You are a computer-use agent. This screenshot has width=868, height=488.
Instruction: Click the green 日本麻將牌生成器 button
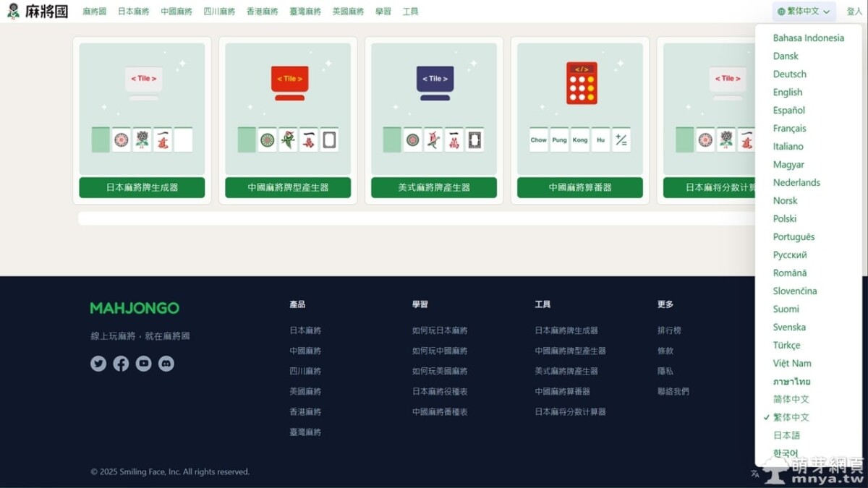(142, 187)
